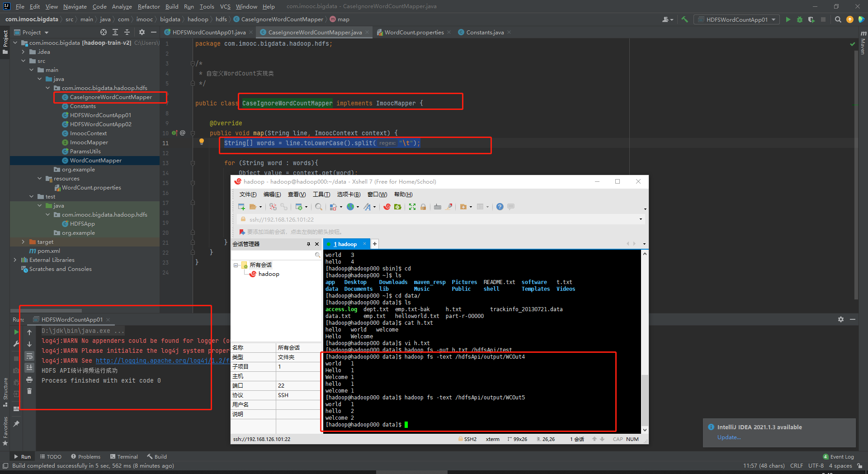Click Xshell terminal vertical scrollbar

pos(645,341)
